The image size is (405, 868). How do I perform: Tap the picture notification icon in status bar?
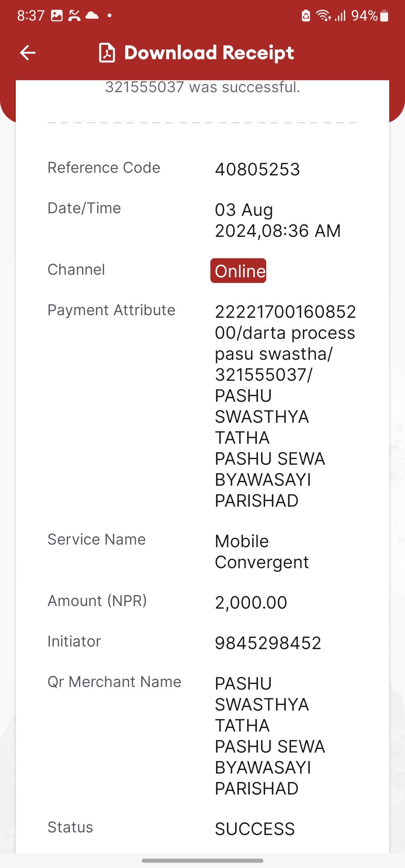coord(57,16)
